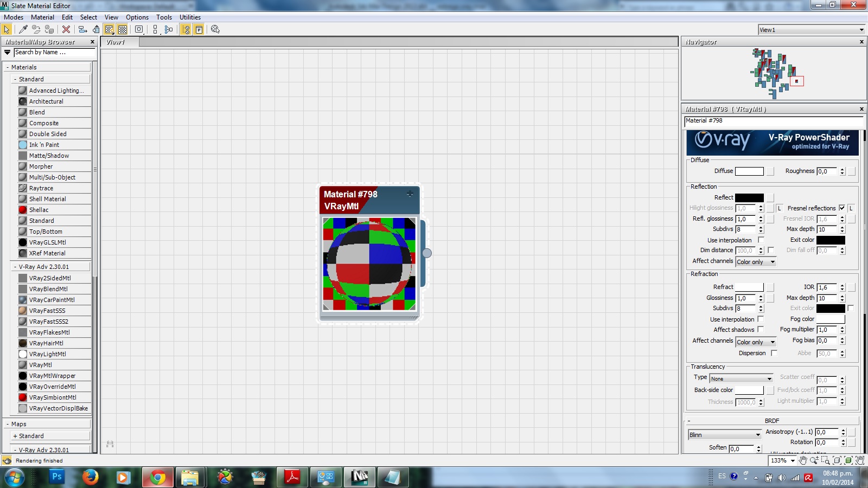Toggle refraction Exit color checkbox
868x488 pixels.
tap(851, 308)
